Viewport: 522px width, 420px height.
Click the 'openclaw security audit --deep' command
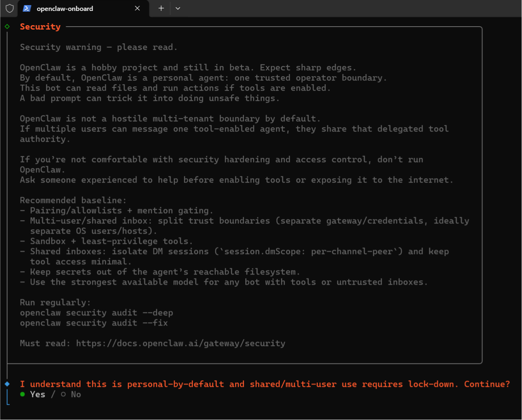click(96, 313)
